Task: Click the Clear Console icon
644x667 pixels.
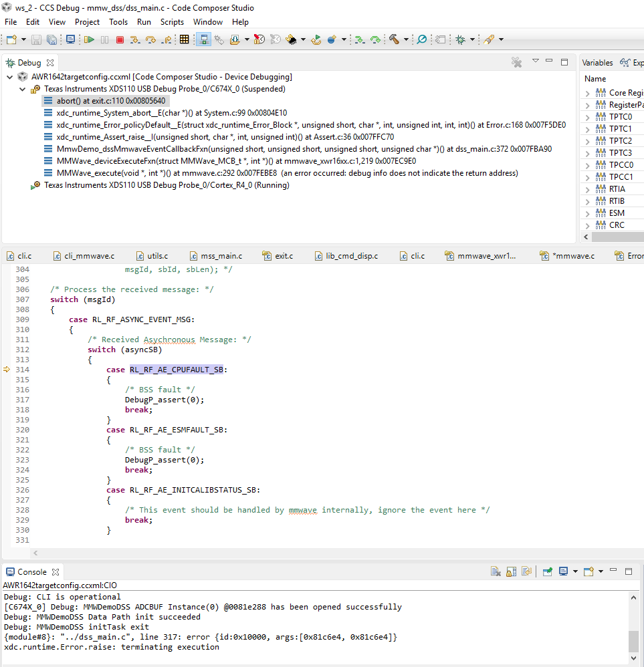Action: click(496, 571)
